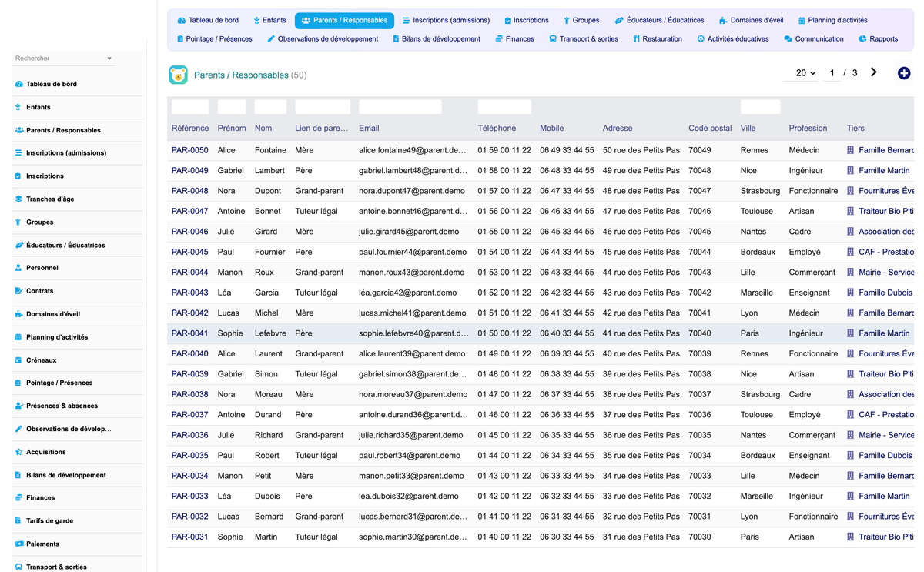Click the Observations de développement pencil icon in top bar
Viewport: 924px width, 572px height.
click(271, 38)
